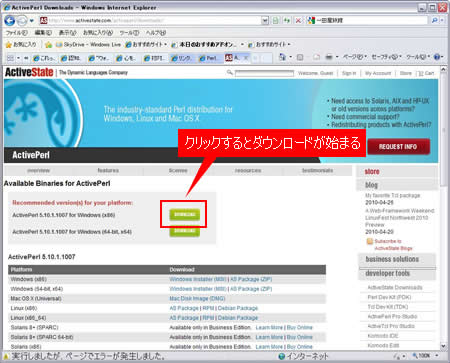Open the zoom level dropdown in status bar
Image resolution: width=450 pixels, height=363 pixels.
(x=437, y=356)
